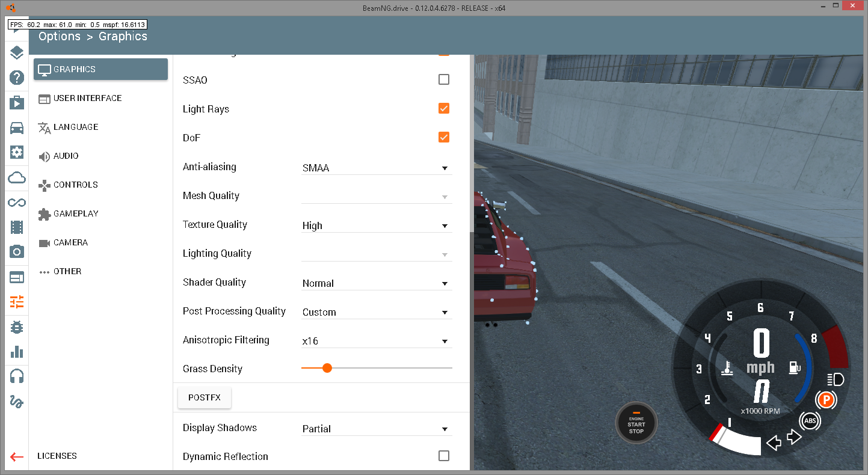The width and height of the screenshot is (868, 475).
Task: Click the "x1000 RPM" gauge label
Action: 760,411
